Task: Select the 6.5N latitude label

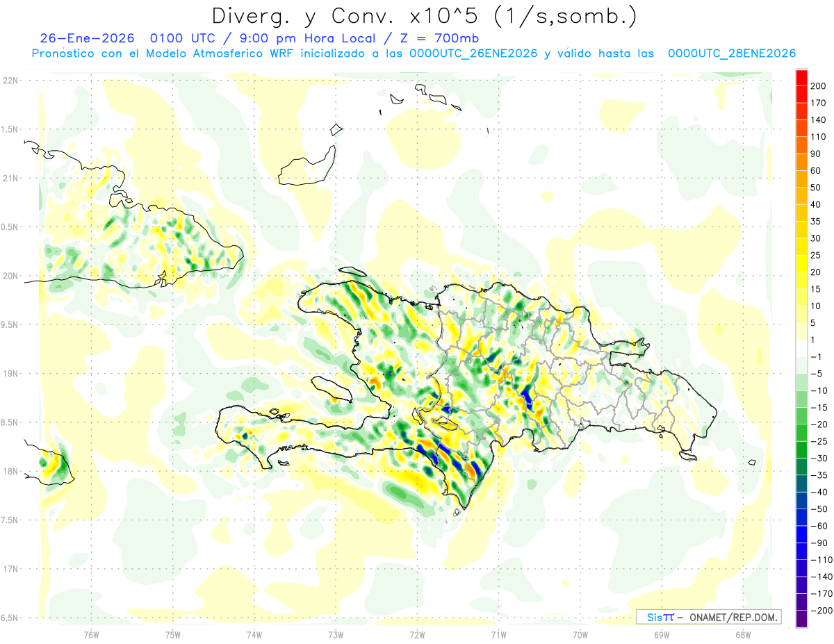Action: (x=10, y=618)
